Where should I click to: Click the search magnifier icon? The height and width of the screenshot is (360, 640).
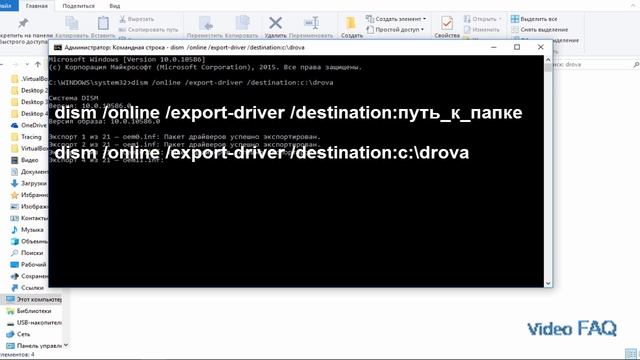(x=636, y=64)
